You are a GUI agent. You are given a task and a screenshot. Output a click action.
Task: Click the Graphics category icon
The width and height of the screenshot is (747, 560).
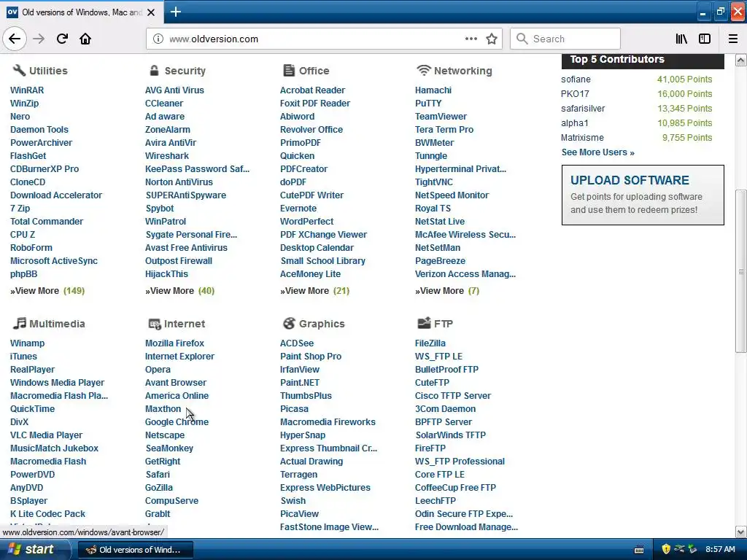click(x=289, y=323)
